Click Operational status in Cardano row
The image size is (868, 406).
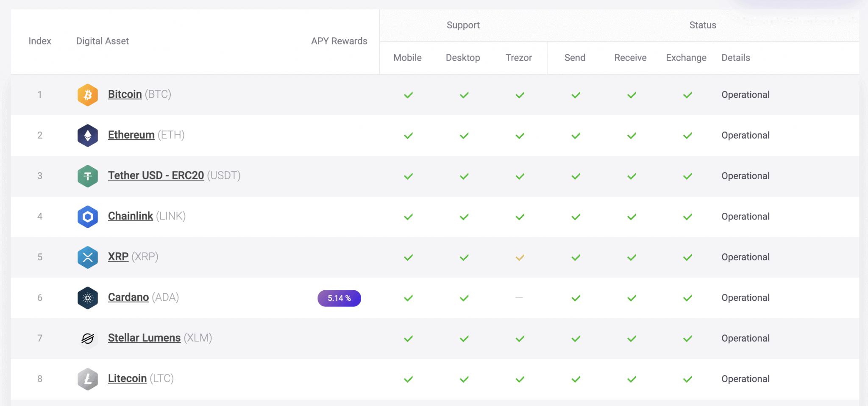tap(746, 298)
